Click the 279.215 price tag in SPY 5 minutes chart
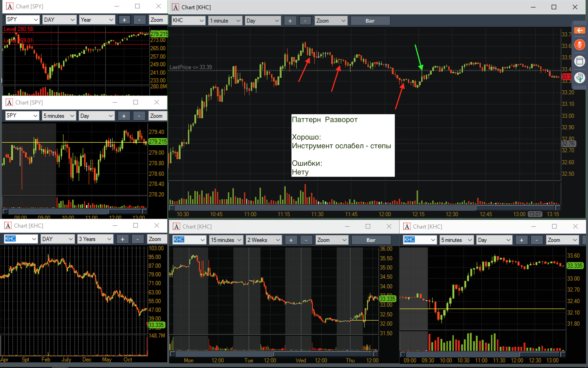This screenshot has width=588, height=368. (158, 141)
